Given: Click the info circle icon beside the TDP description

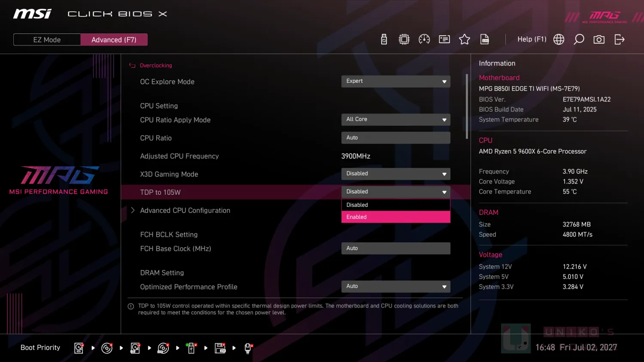Looking at the screenshot, I should (x=131, y=306).
